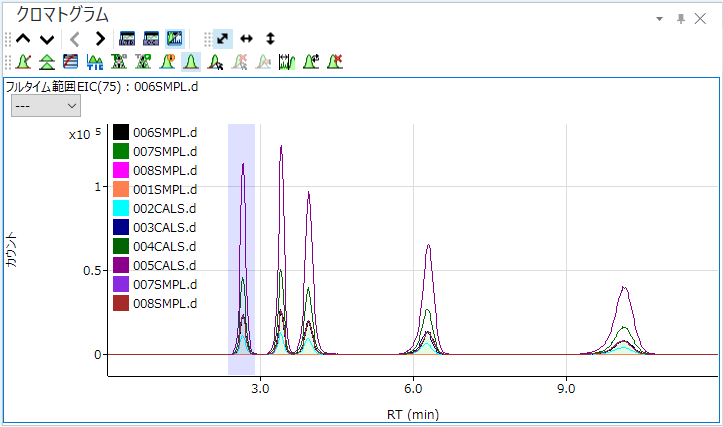Click second chromatogram layout icon
723x427 pixels.
coord(151,39)
